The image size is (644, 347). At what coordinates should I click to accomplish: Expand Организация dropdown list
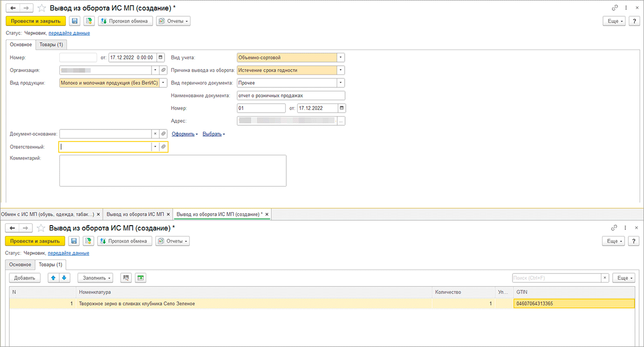pyautogui.click(x=155, y=70)
